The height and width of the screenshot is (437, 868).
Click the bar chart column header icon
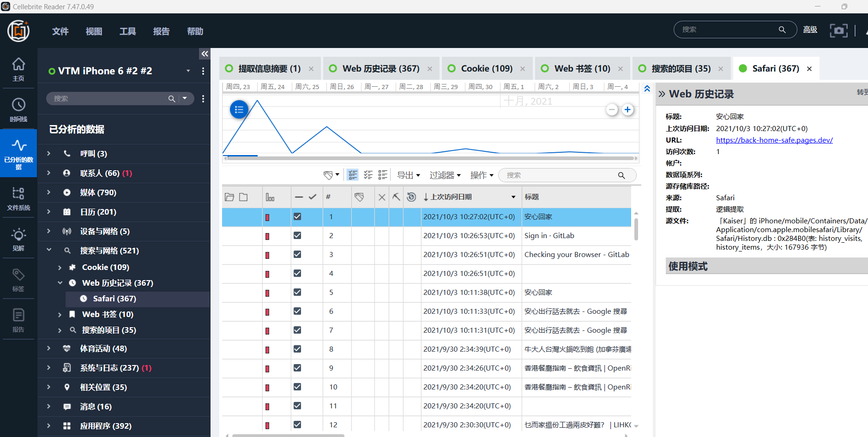[x=270, y=197]
